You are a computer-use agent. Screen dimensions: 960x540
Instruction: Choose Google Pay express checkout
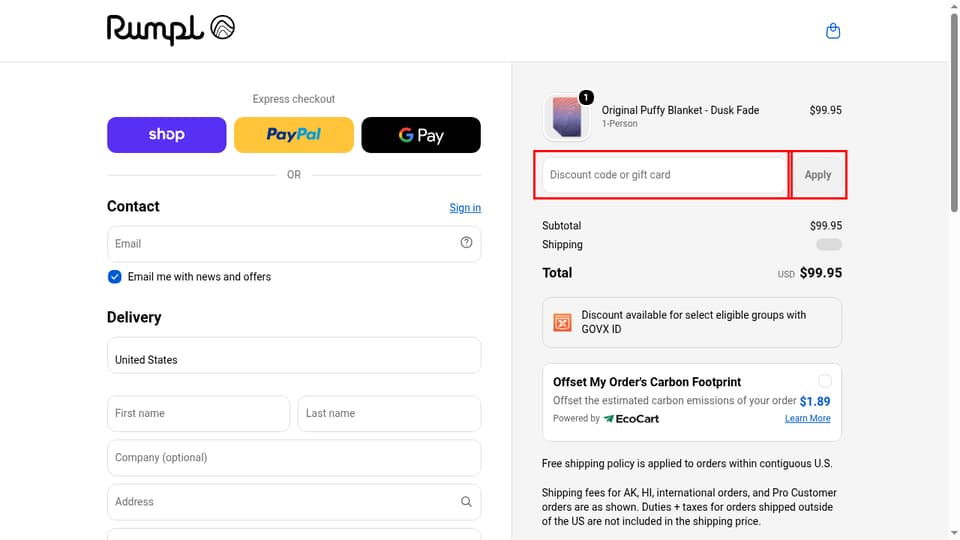421,135
